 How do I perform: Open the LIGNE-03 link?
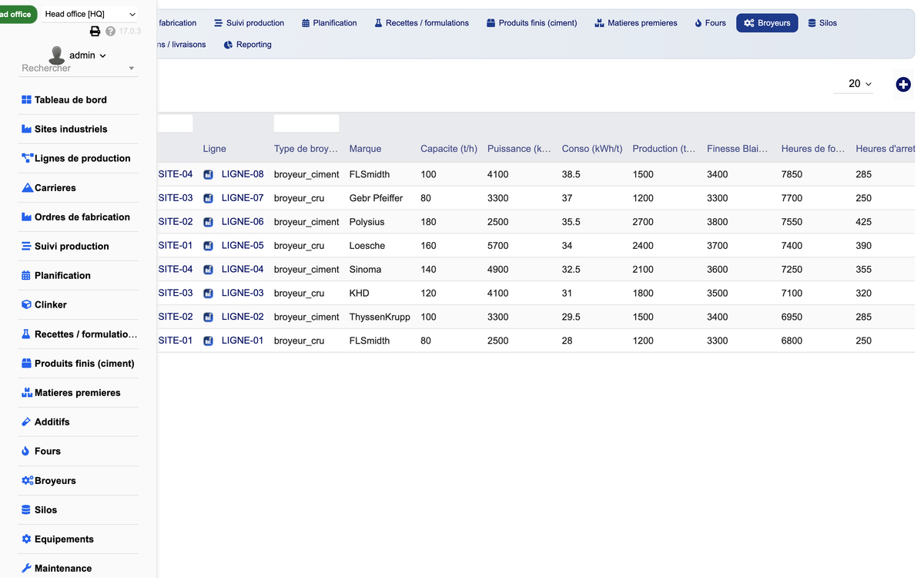tap(243, 293)
